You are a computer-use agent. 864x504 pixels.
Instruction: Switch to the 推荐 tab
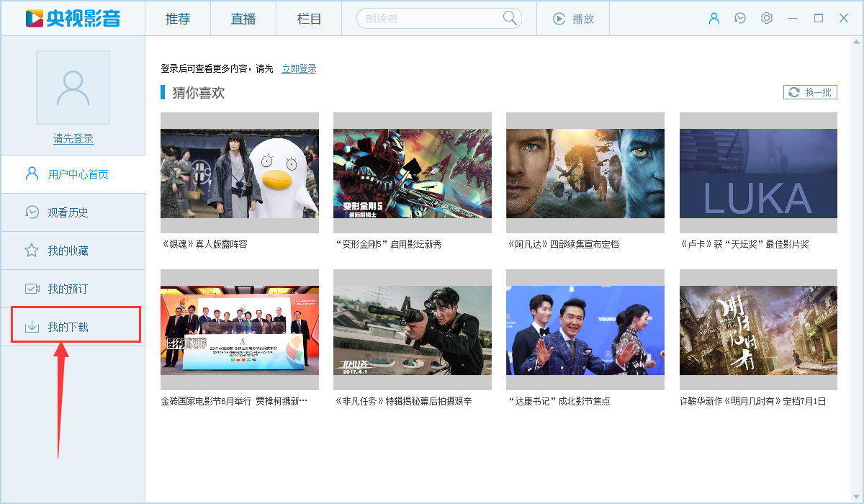click(x=177, y=18)
